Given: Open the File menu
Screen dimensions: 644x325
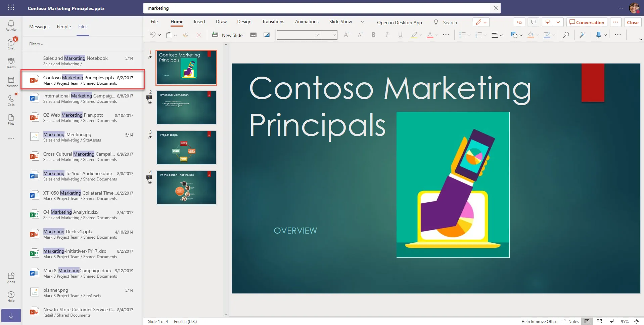Looking at the screenshot, I should (x=154, y=22).
